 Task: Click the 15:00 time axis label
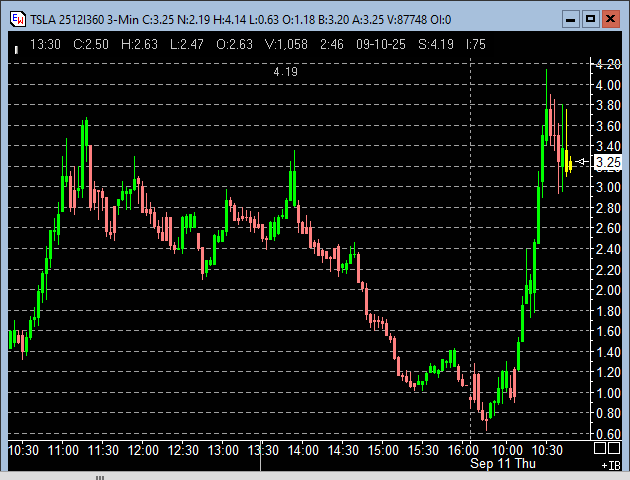(x=383, y=450)
